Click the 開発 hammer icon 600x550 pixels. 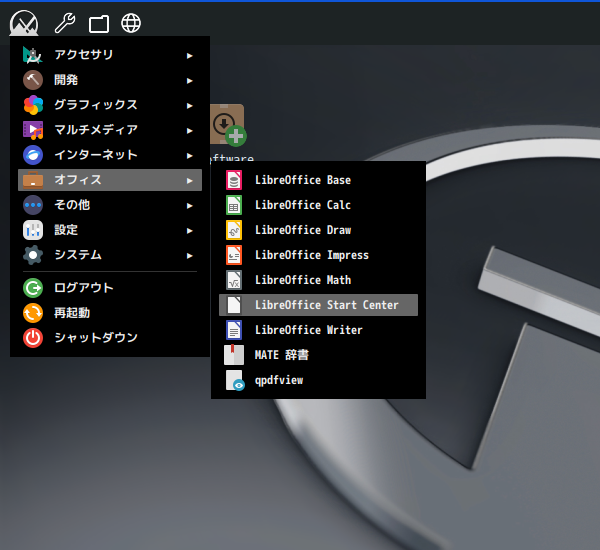[33, 80]
